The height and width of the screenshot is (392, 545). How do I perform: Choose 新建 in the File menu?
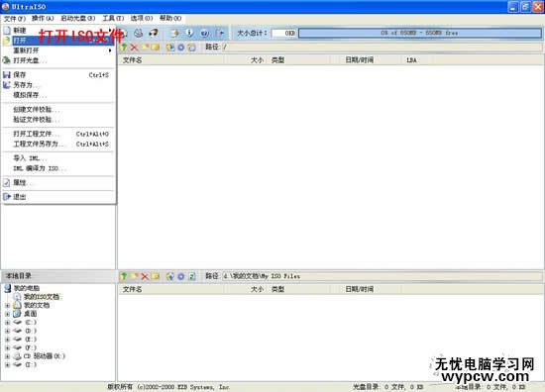(58, 31)
